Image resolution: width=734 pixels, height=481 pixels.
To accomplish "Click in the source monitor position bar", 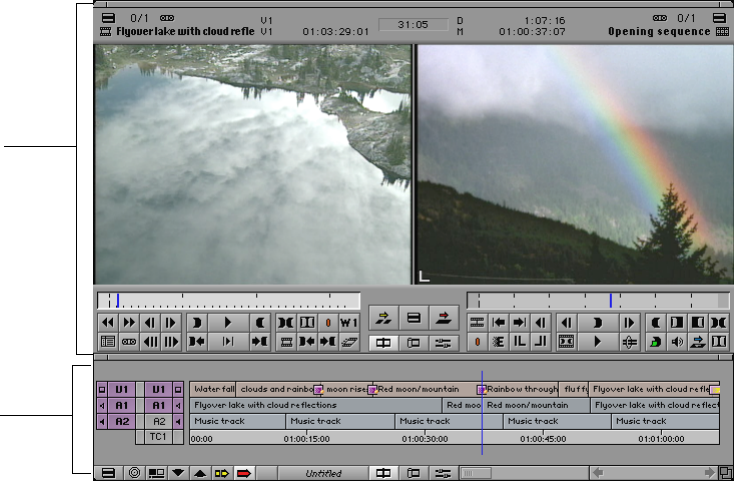I will click(x=228, y=300).
